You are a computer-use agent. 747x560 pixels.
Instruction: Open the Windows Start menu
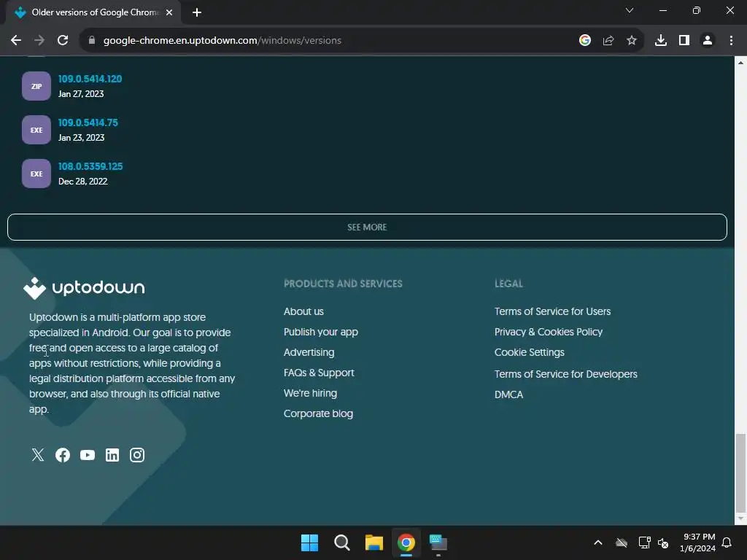[x=309, y=542]
